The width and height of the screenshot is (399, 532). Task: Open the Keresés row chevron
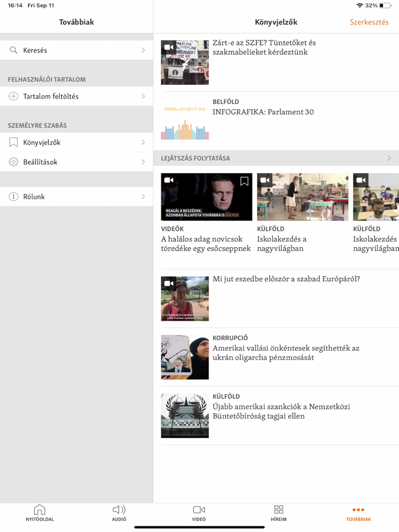coord(143,50)
